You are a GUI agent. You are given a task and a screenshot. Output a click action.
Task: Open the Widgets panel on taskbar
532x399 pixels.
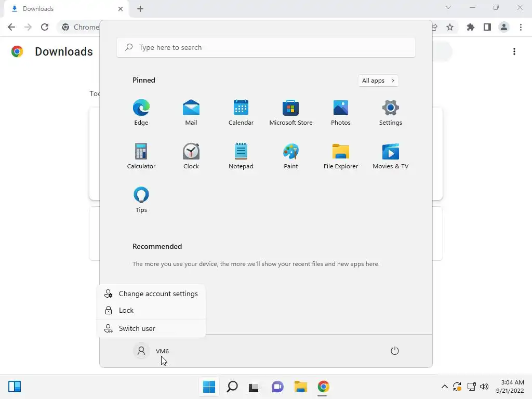pos(15,387)
